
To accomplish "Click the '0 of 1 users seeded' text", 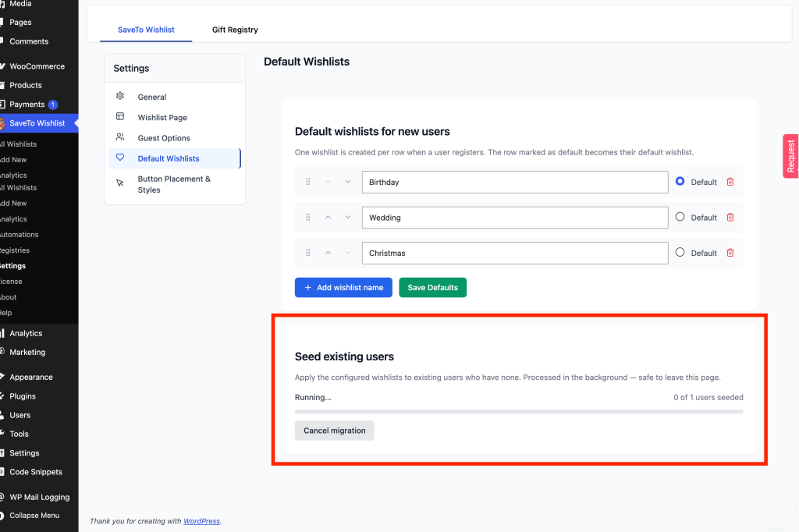I will (x=708, y=397).
